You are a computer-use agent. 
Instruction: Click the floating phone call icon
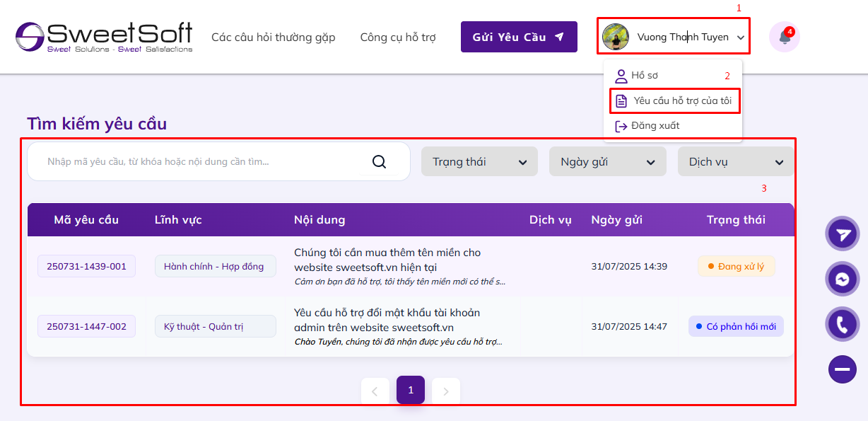(x=843, y=325)
